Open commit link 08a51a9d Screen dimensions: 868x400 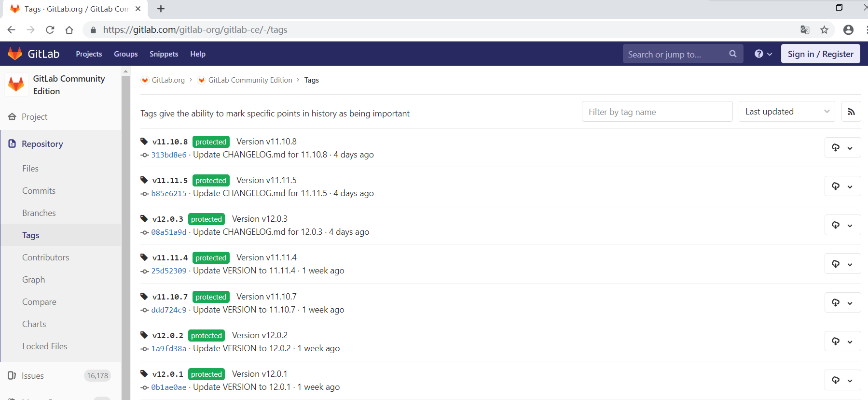(x=169, y=232)
